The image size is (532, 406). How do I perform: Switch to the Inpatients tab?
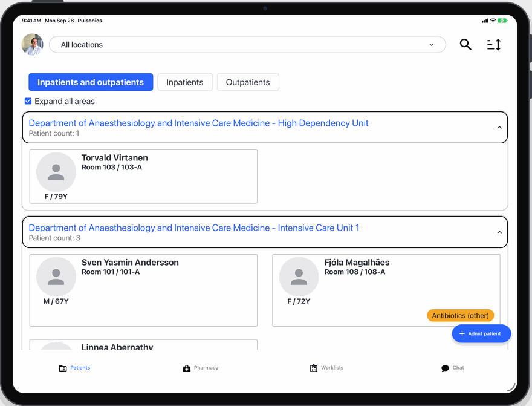(x=185, y=82)
